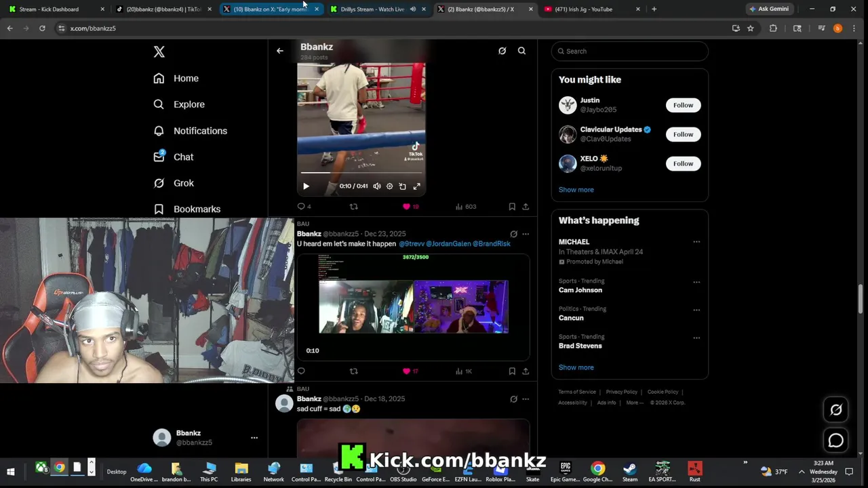Open Steam from the taskbar
The width and height of the screenshot is (868, 488).
[630, 472]
